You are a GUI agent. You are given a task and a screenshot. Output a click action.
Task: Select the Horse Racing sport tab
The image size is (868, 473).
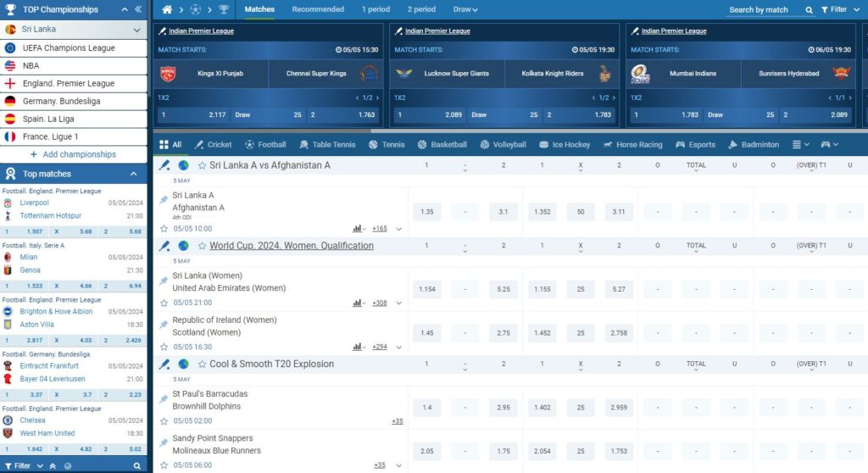tap(632, 145)
